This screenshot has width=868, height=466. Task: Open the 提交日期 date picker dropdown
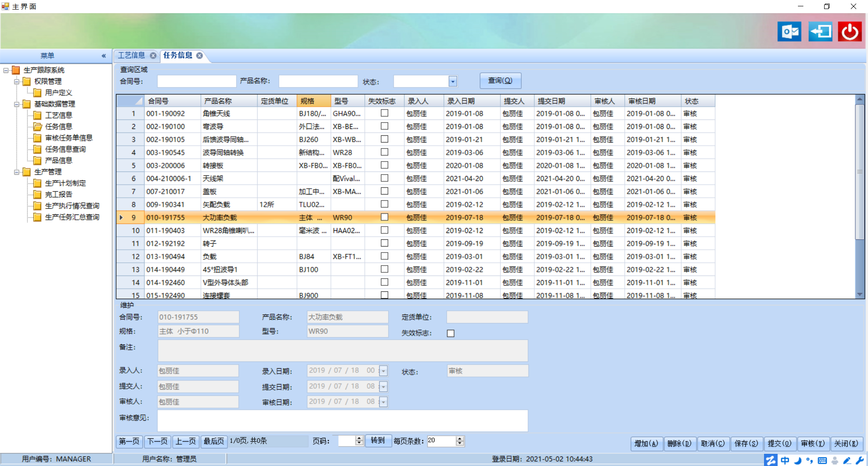[383, 387]
